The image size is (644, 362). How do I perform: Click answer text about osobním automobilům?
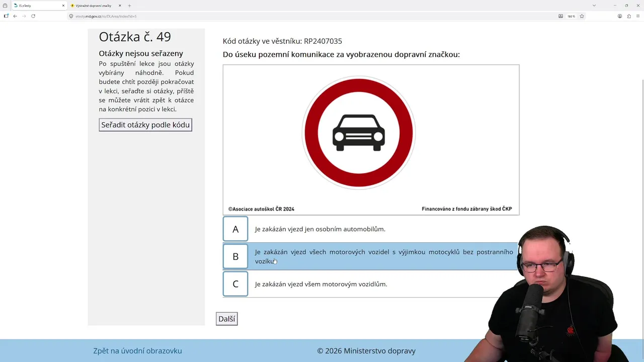[320, 229]
